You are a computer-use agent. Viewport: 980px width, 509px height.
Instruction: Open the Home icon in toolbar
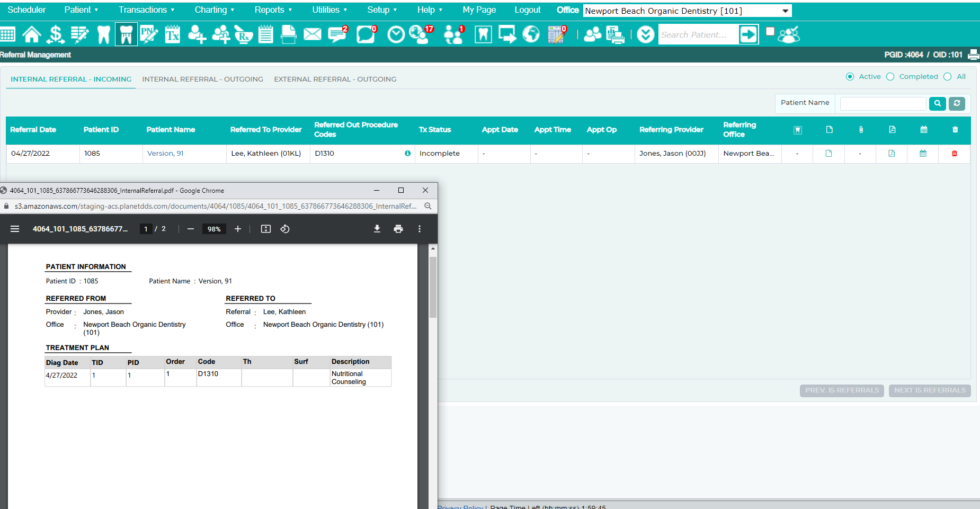pos(31,34)
